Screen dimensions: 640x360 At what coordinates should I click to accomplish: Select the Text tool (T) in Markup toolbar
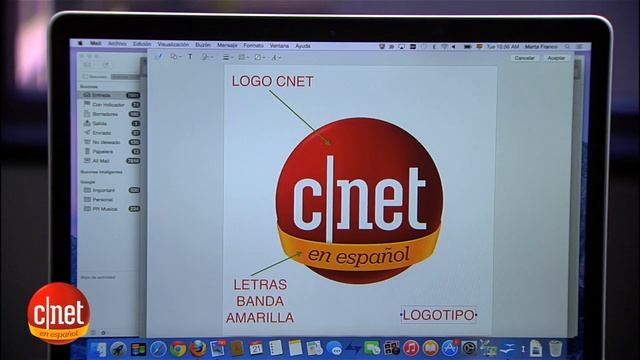(x=190, y=57)
